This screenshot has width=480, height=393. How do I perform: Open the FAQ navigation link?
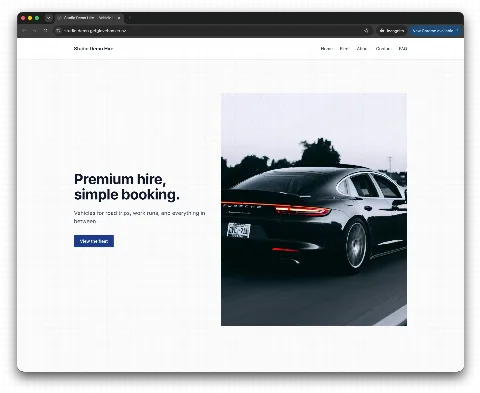click(x=403, y=49)
